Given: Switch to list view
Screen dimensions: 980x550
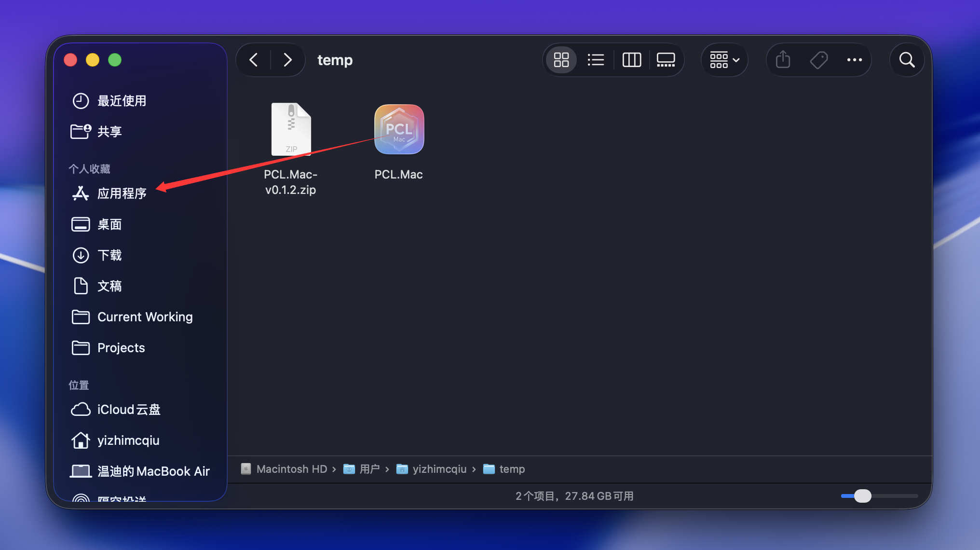Looking at the screenshot, I should coord(596,60).
